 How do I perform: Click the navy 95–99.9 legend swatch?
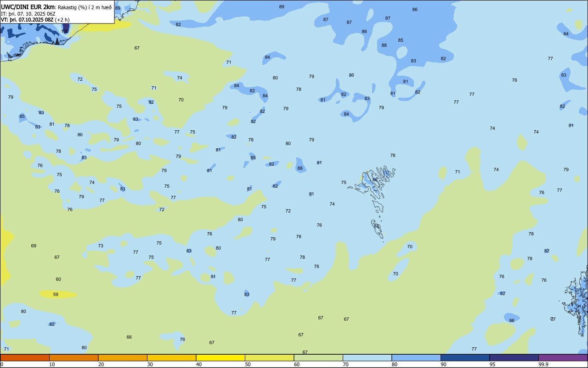pyautogui.click(x=514, y=357)
